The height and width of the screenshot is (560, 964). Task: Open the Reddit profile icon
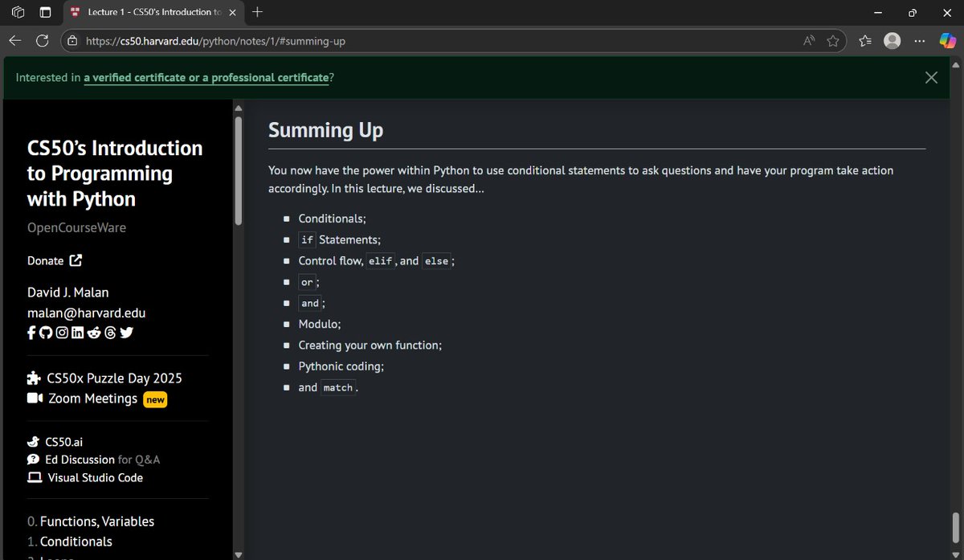94,333
